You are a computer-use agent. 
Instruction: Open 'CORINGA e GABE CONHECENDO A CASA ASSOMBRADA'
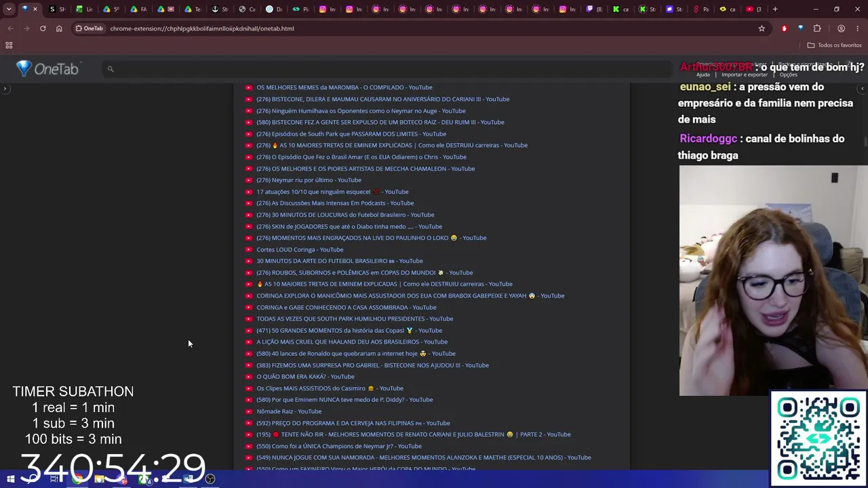click(x=347, y=308)
